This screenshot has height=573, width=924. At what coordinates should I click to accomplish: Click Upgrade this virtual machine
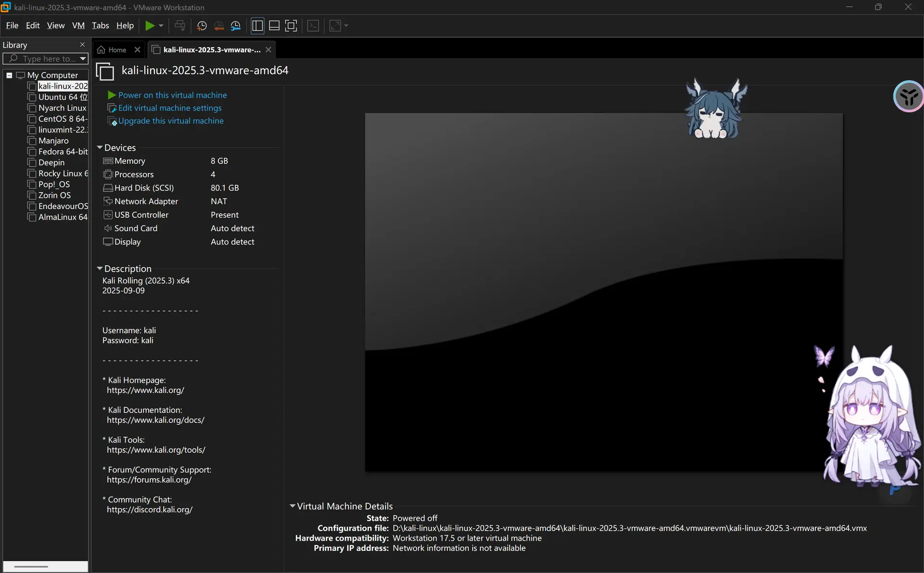click(171, 121)
